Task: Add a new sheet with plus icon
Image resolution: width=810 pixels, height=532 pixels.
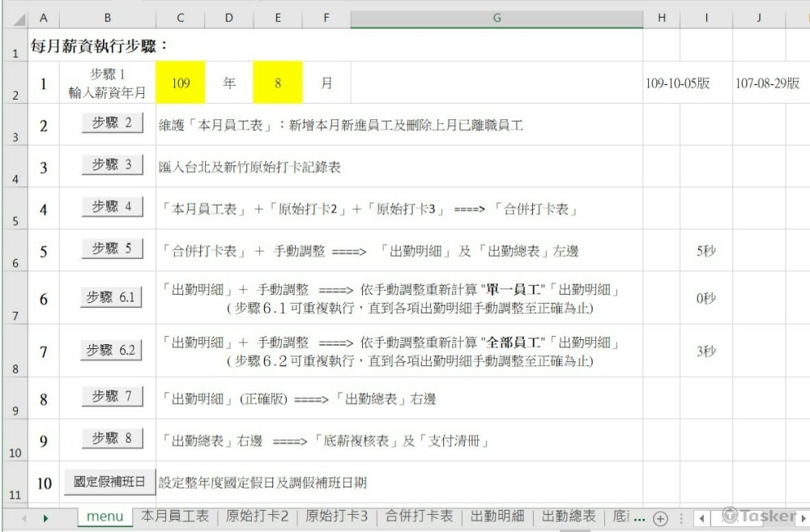Action: (660, 518)
